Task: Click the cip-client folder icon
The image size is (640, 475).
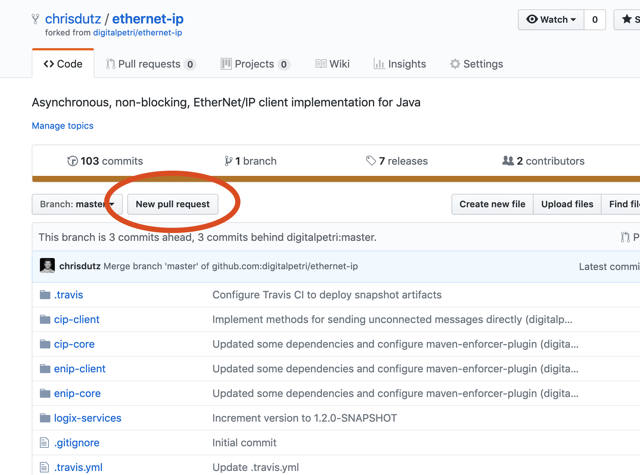Action: coord(45,320)
